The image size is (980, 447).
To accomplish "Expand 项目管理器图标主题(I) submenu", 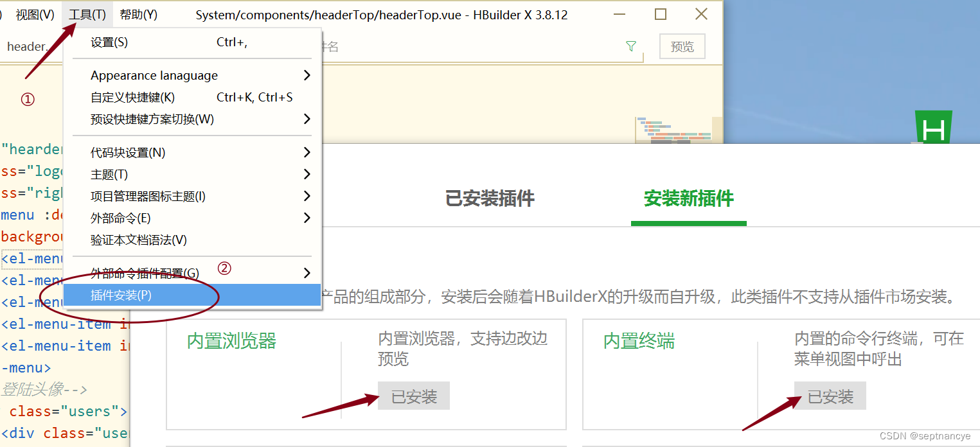I will 192,196.
